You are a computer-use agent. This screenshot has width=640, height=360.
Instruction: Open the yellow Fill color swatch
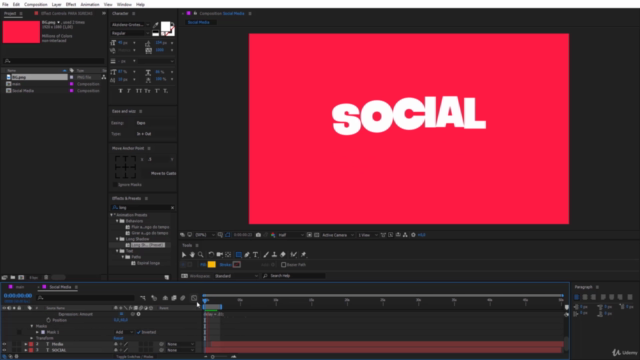point(211,265)
